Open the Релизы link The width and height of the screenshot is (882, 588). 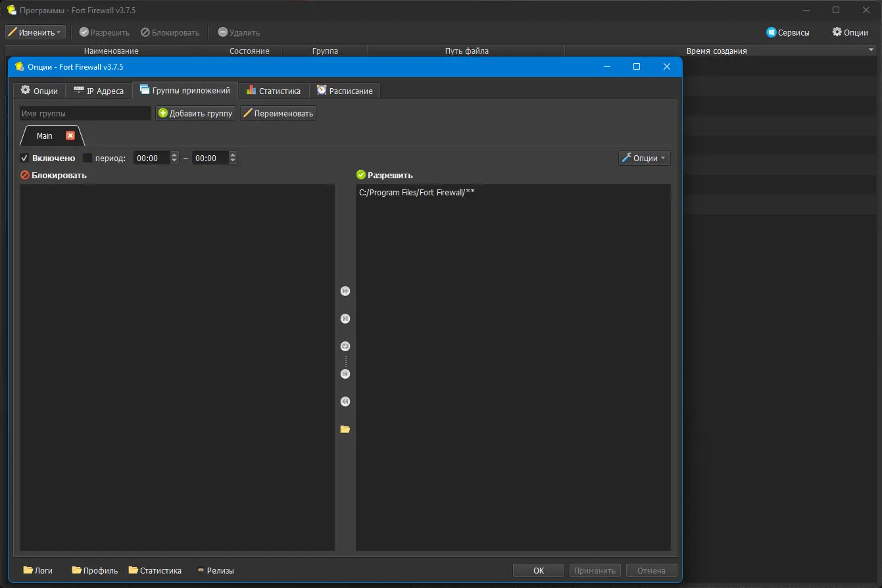pos(216,570)
